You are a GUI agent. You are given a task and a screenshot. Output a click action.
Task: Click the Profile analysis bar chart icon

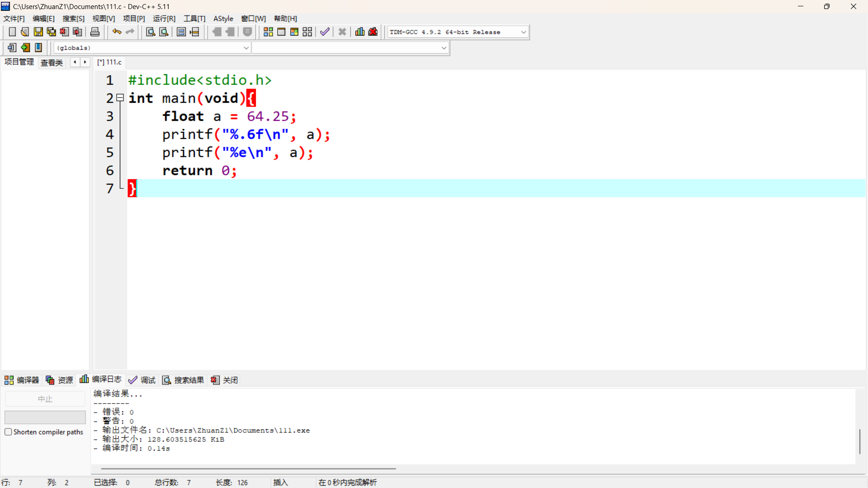[360, 32]
